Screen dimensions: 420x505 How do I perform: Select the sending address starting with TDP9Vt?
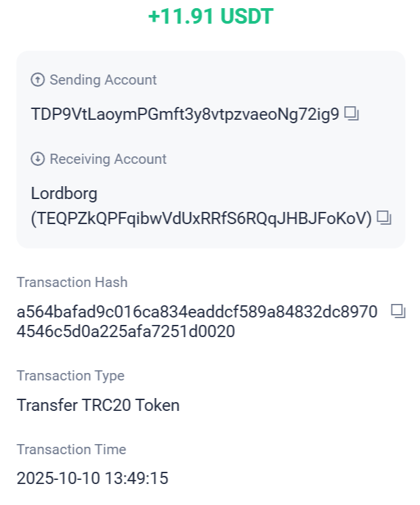click(x=184, y=114)
